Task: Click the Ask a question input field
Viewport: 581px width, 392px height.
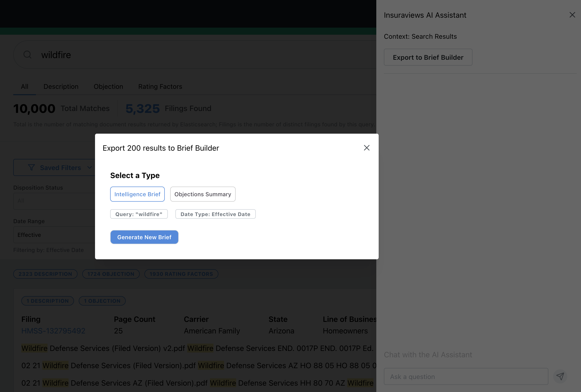Action: 466,376
